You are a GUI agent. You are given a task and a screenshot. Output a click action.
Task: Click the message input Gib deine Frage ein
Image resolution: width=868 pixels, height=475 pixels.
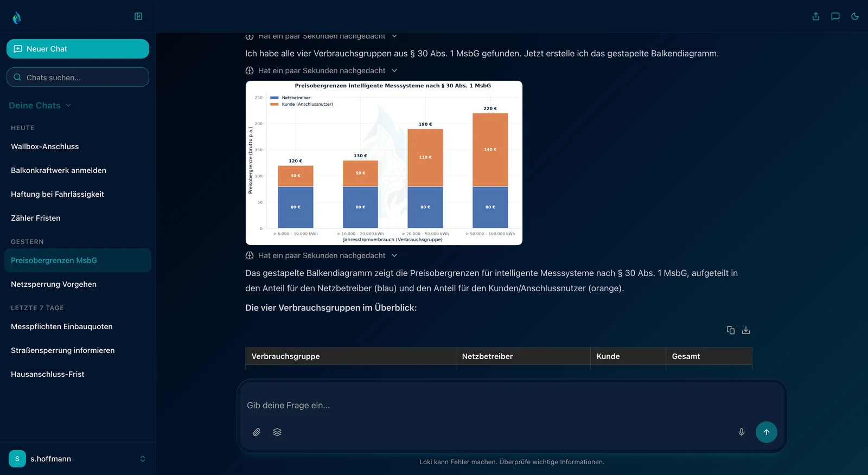[512, 405]
